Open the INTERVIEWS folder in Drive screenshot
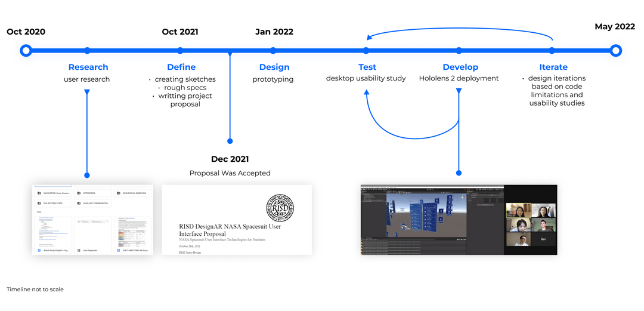The height and width of the screenshot is (311, 644). 93,193
